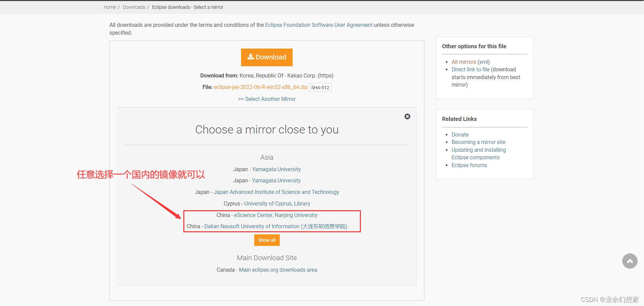Open the xml mirrors link
This screenshot has width=644, height=306.
coord(484,62)
